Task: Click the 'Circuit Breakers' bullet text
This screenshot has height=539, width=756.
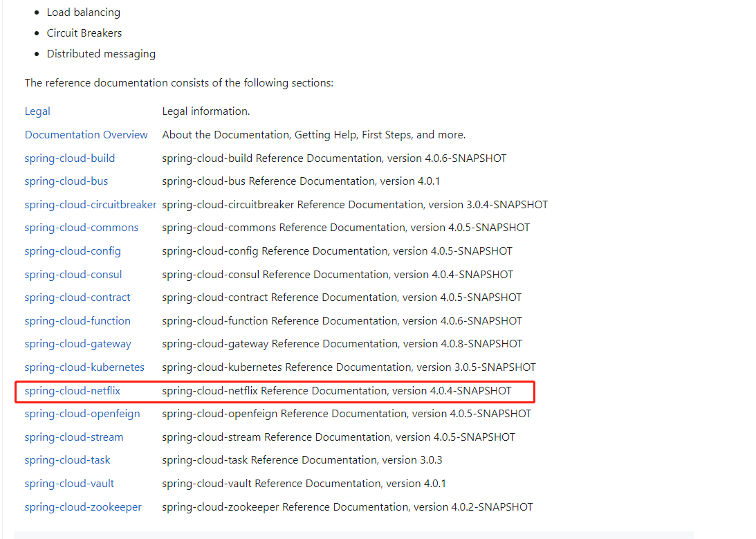Action: (x=84, y=33)
